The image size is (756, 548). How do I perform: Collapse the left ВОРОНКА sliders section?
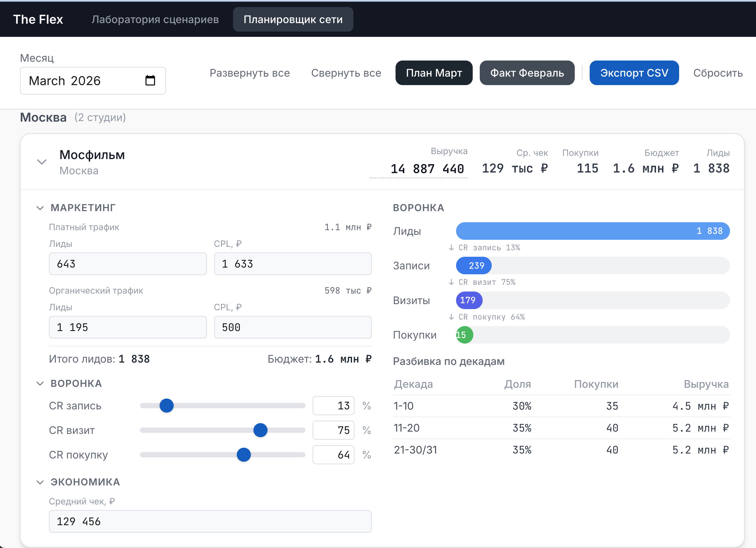pos(40,383)
